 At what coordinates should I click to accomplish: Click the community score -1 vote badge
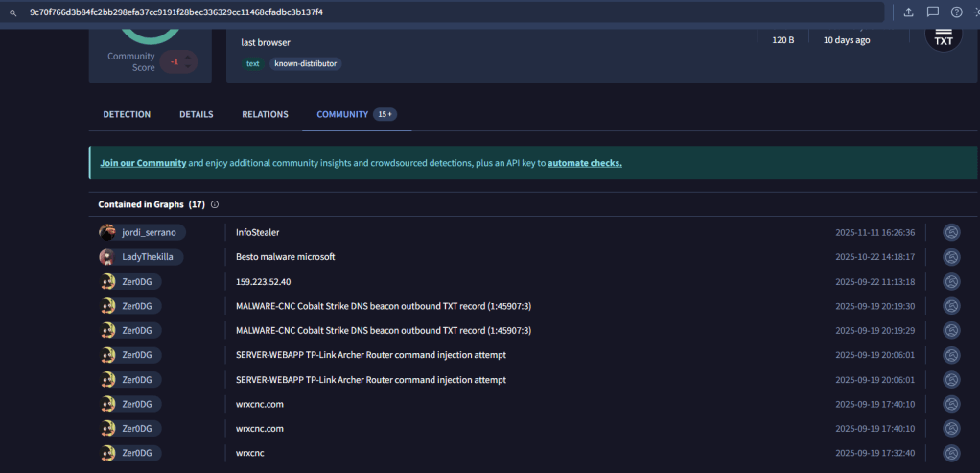point(175,61)
